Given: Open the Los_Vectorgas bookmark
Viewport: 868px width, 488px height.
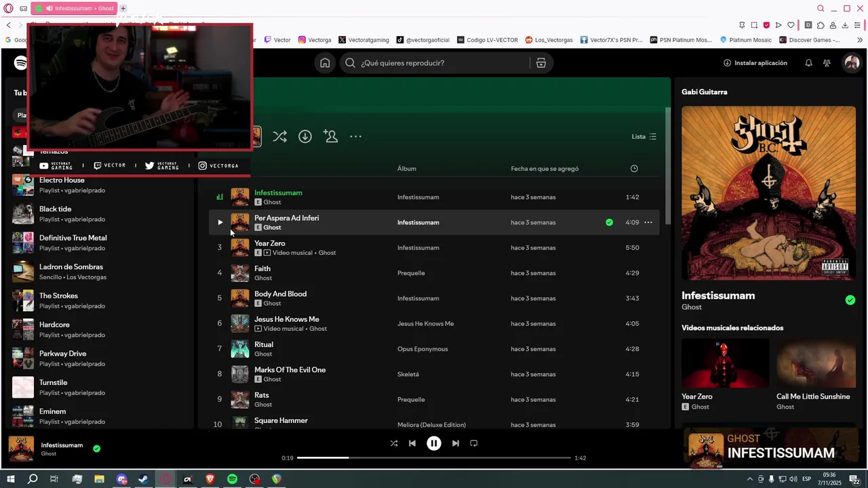Looking at the screenshot, I should [549, 40].
